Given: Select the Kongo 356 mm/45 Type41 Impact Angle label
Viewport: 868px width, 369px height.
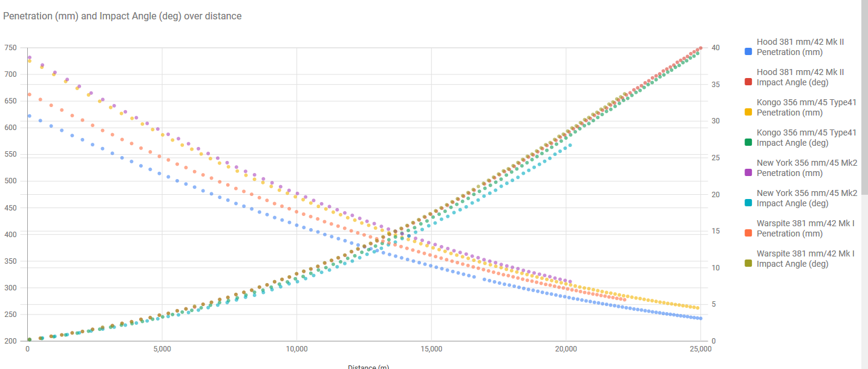Looking at the screenshot, I should 806,137.
